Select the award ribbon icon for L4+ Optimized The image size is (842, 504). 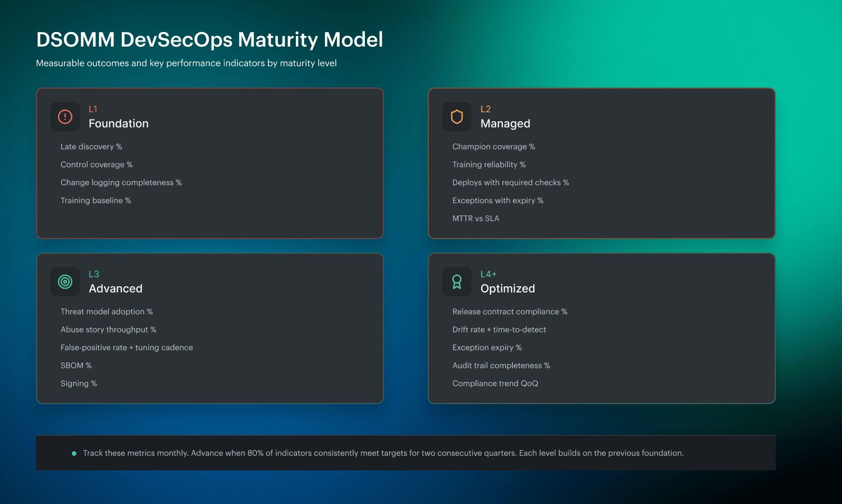pos(456,282)
